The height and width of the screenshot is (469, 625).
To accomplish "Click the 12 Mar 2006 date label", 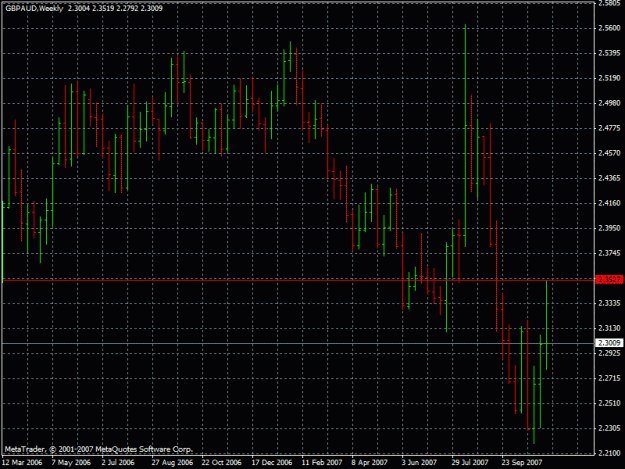I will [22, 463].
